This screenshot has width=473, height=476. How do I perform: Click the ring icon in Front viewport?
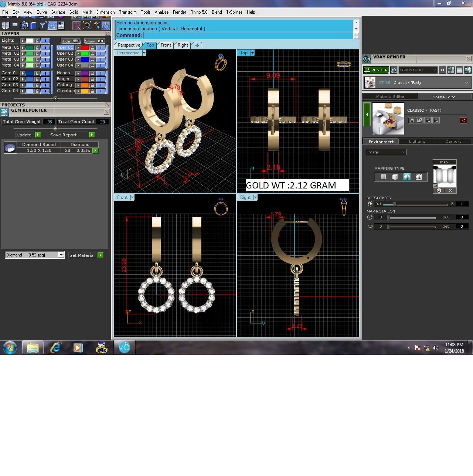[x=221, y=207]
